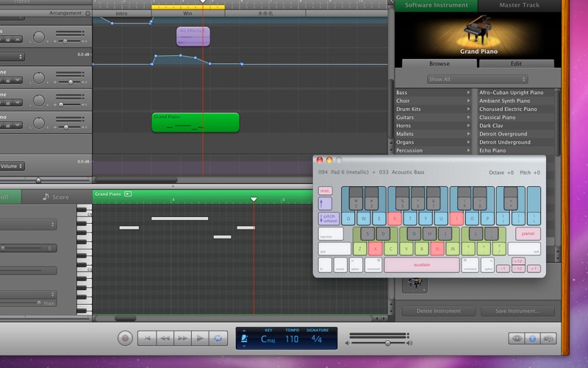Screen dimensions: 588x368
Task: Click the Save Instrument button
Action: coord(517,311)
